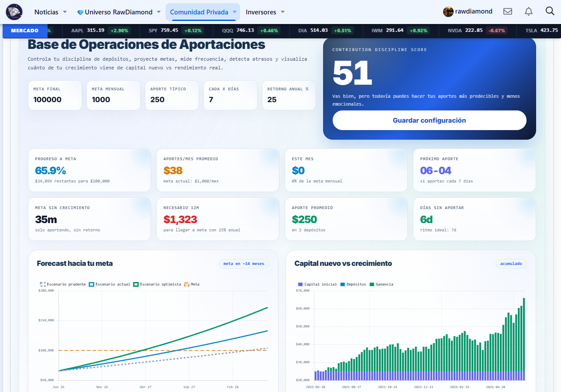Click the diamond emoji beside Universo RawDiamond
This screenshot has height=392, width=561.
click(80, 12)
